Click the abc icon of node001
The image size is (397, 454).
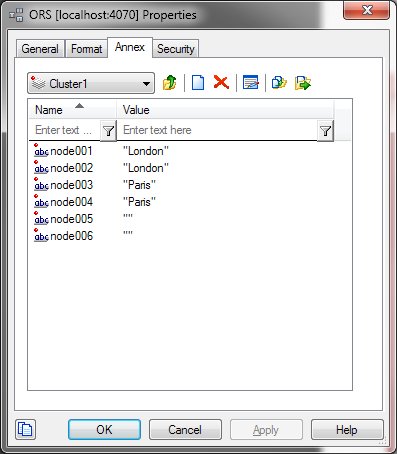[41, 150]
